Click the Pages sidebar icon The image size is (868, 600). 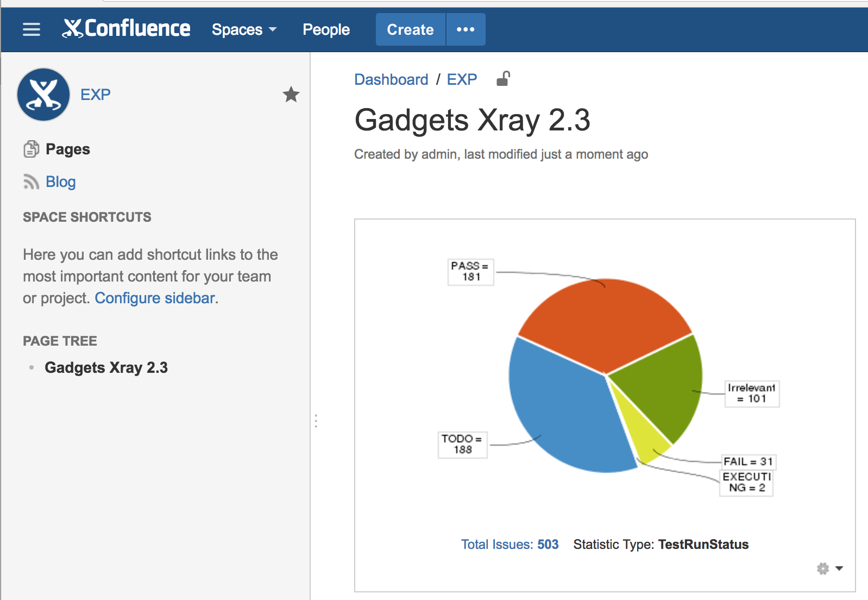coord(32,149)
